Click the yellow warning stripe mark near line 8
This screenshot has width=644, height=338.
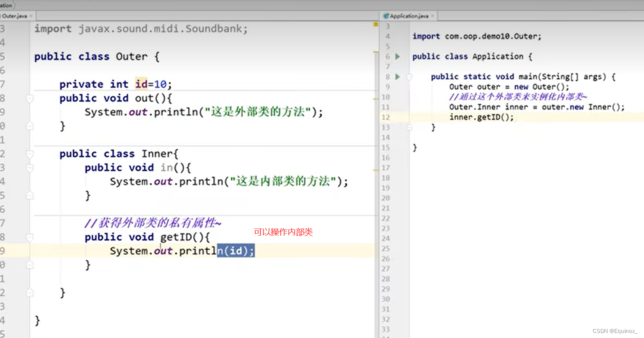coord(376,99)
